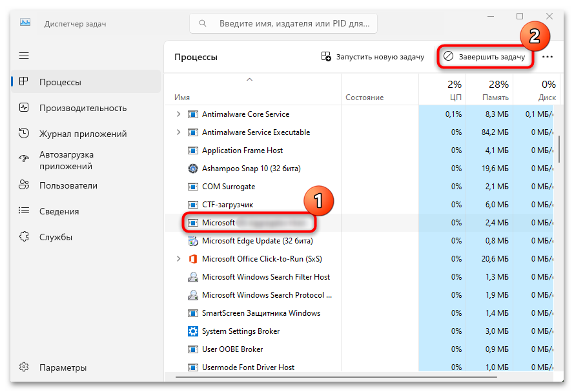
Task: Click the Производительность performance icon
Action: (24, 108)
